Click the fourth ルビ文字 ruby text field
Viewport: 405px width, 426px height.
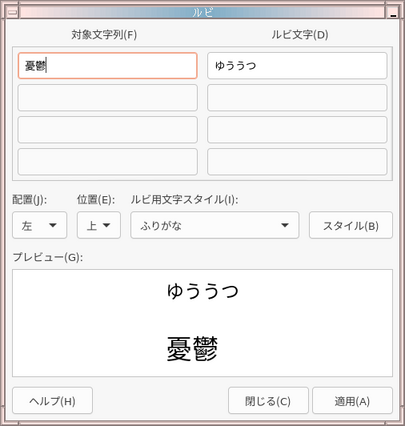tap(297, 162)
